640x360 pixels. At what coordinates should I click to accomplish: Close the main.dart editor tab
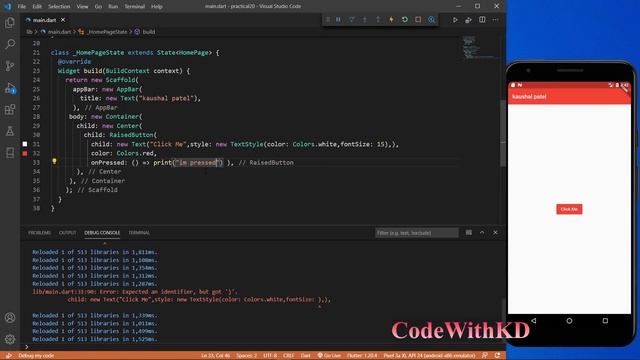click(x=63, y=20)
